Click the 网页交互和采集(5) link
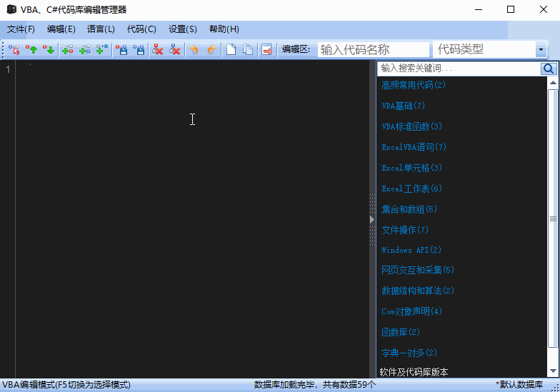560x392 pixels. (x=418, y=270)
